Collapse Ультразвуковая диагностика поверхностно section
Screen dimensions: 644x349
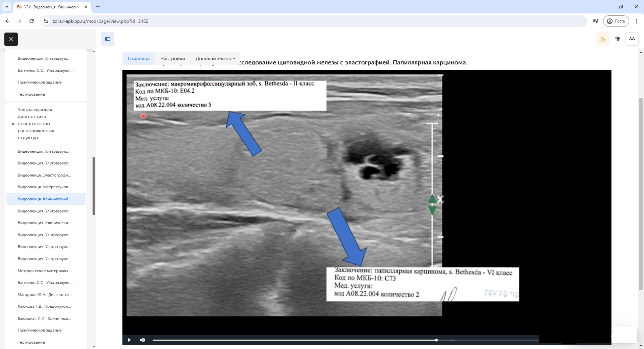click(x=13, y=124)
